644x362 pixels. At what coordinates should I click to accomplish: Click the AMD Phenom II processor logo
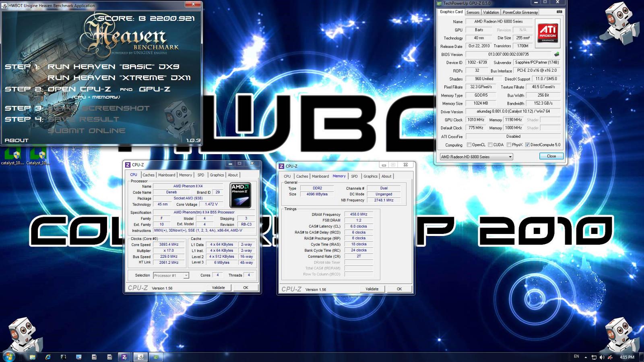pyautogui.click(x=240, y=195)
